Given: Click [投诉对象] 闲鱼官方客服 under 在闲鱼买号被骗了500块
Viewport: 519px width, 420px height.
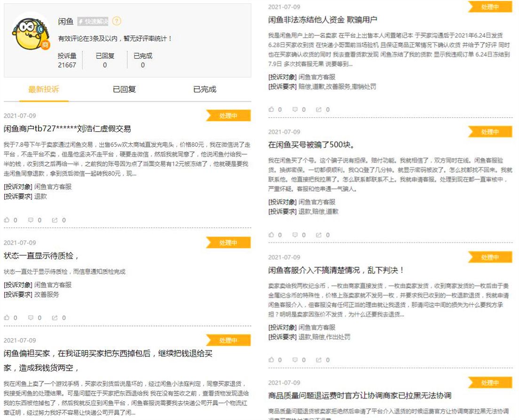Looking at the screenshot, I should 302,202.
